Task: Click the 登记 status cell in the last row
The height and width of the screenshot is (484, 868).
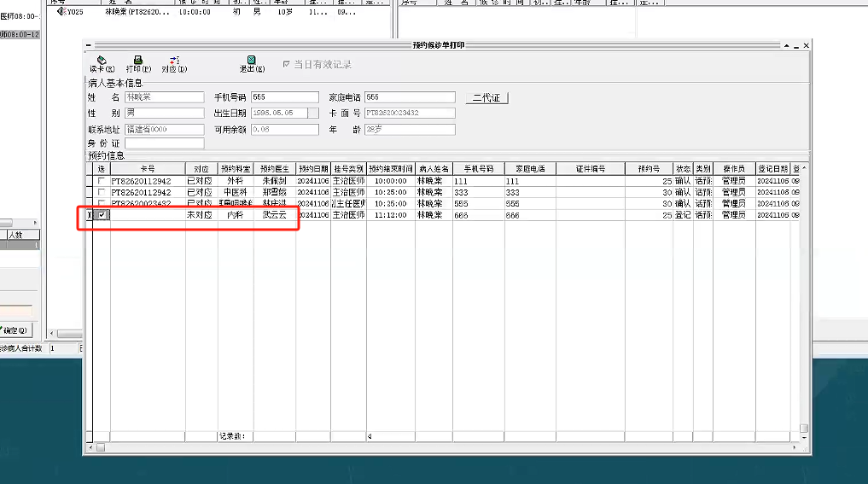Action: (x=683, y=215)
